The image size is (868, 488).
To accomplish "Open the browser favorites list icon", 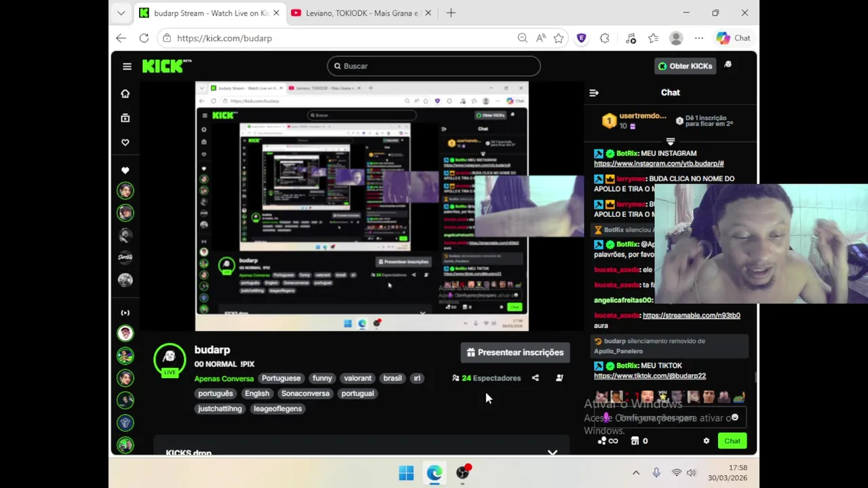I will pyautogui.click(x=653, y=38).
